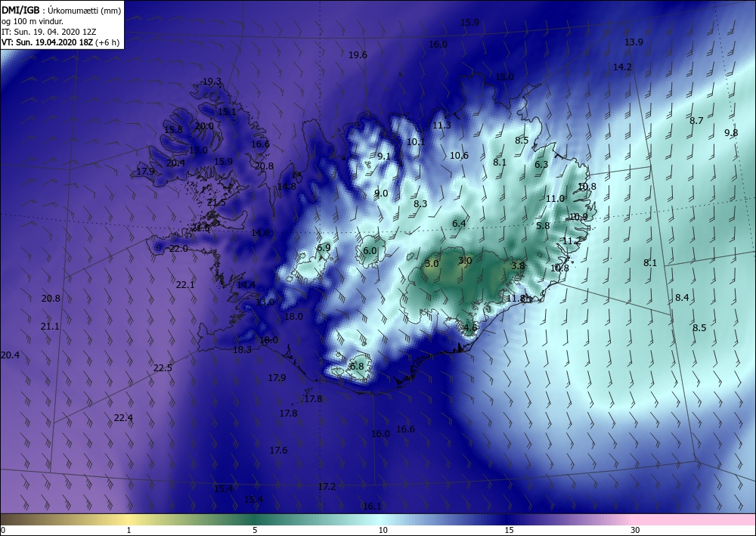The height and width of the screenshot is (536, 756).
Task: Click the 22.4 value label
Action: [123, 417]
